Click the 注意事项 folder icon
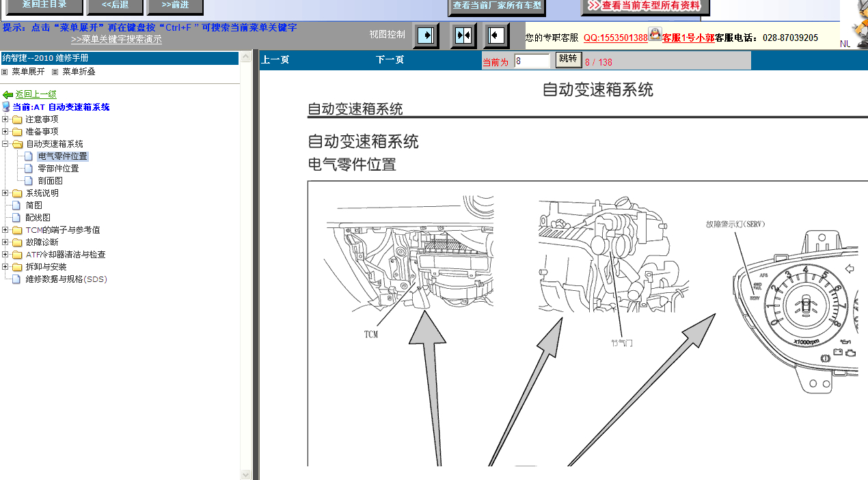Screen dimensions: 868x480 pyautogui.click(x=18, y=119)
